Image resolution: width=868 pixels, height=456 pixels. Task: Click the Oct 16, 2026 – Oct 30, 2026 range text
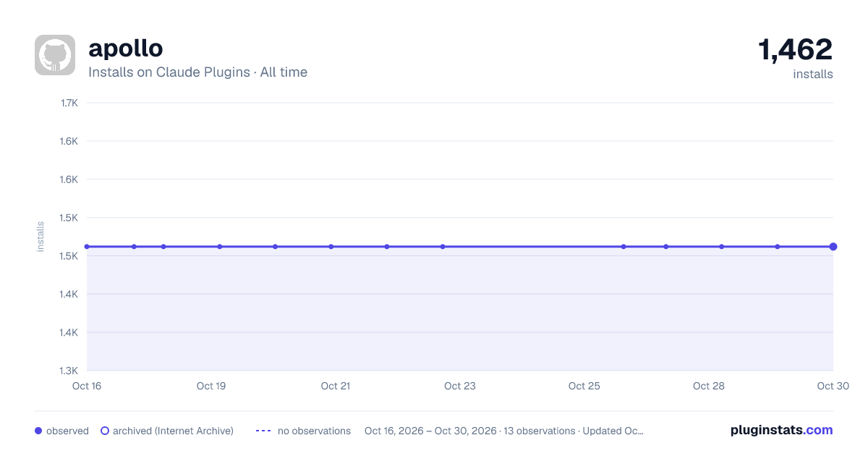pos(430,431)
